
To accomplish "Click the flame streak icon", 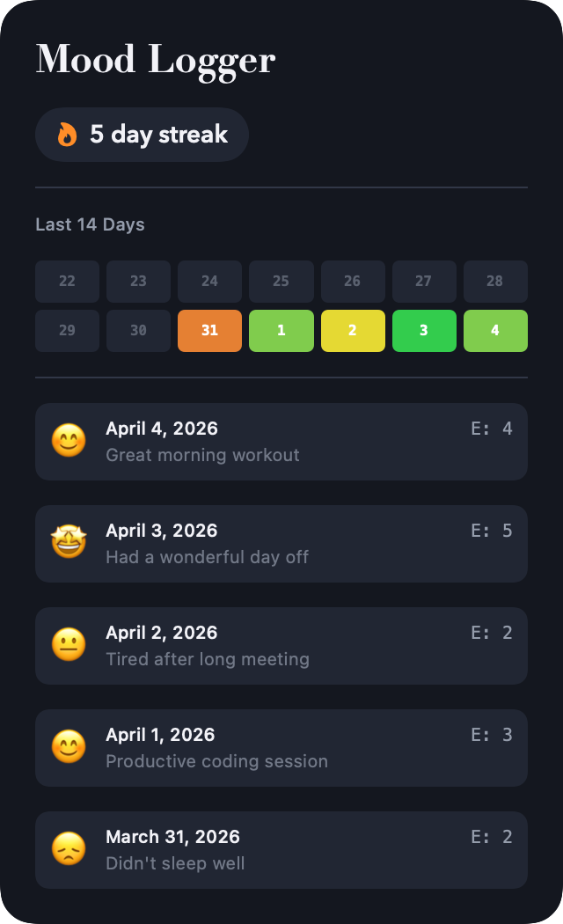I will point(68,135).
